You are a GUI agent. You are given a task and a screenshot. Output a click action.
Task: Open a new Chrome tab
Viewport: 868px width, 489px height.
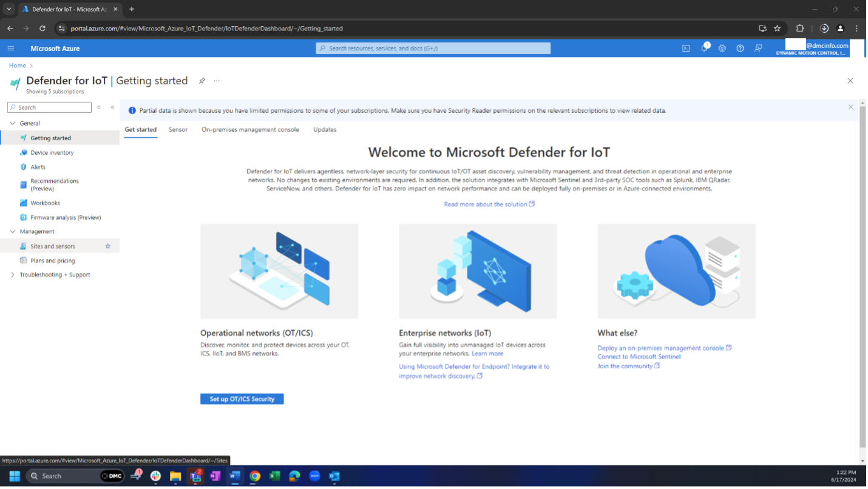point(132,9)
